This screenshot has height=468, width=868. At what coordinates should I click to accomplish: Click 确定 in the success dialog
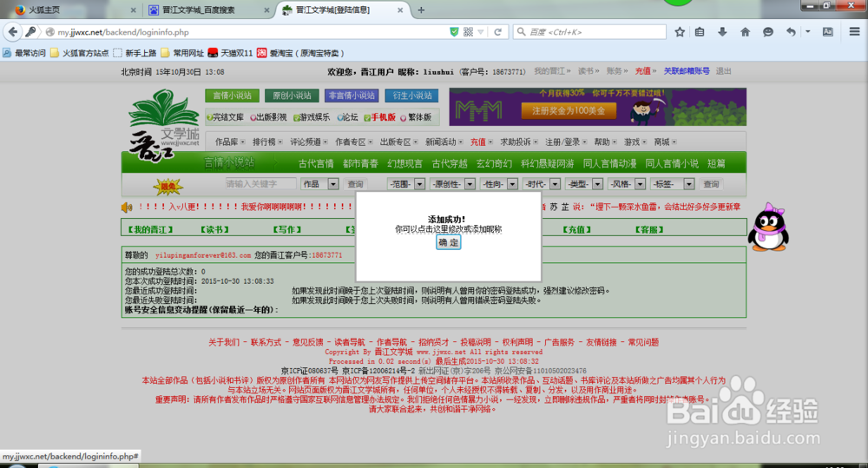click(449, 242)
